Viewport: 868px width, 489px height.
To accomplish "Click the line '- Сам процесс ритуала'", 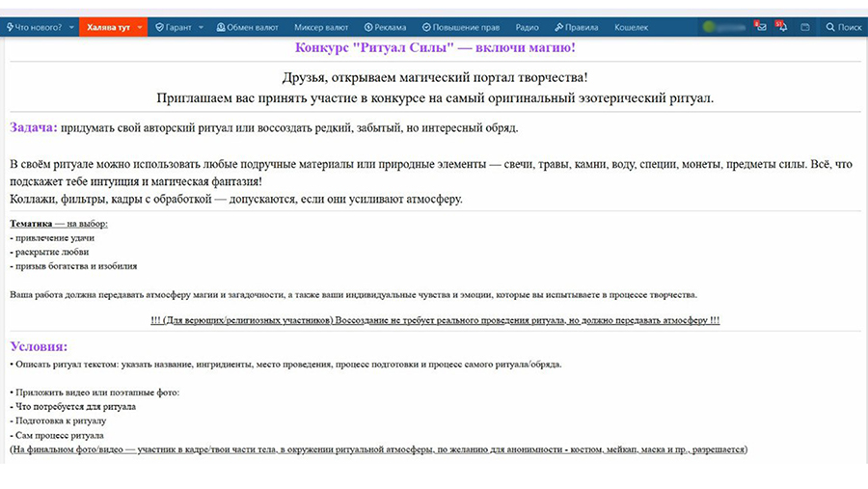I will pos(57,435).
